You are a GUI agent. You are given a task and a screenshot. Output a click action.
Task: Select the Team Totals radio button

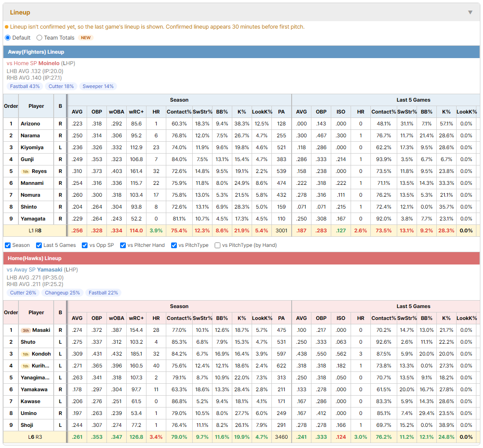39,37
